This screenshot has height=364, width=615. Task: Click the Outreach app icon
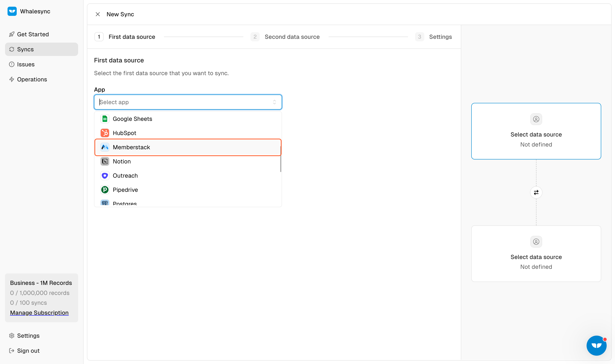coord(105,176)
